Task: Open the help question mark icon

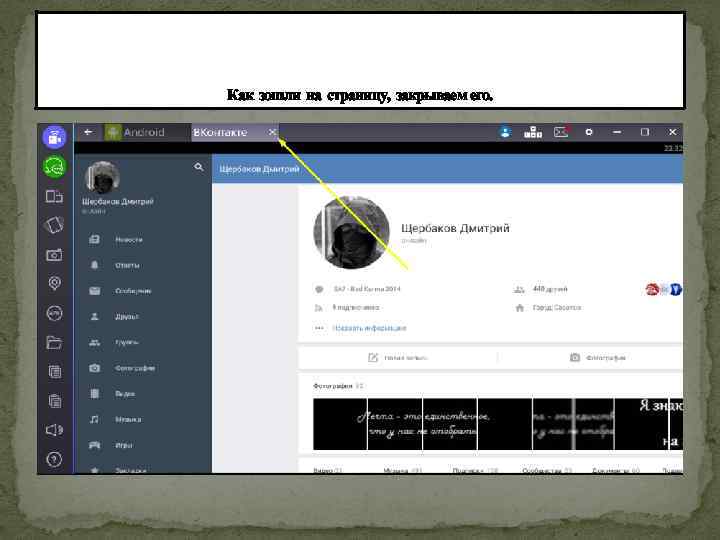Action: 55,459
